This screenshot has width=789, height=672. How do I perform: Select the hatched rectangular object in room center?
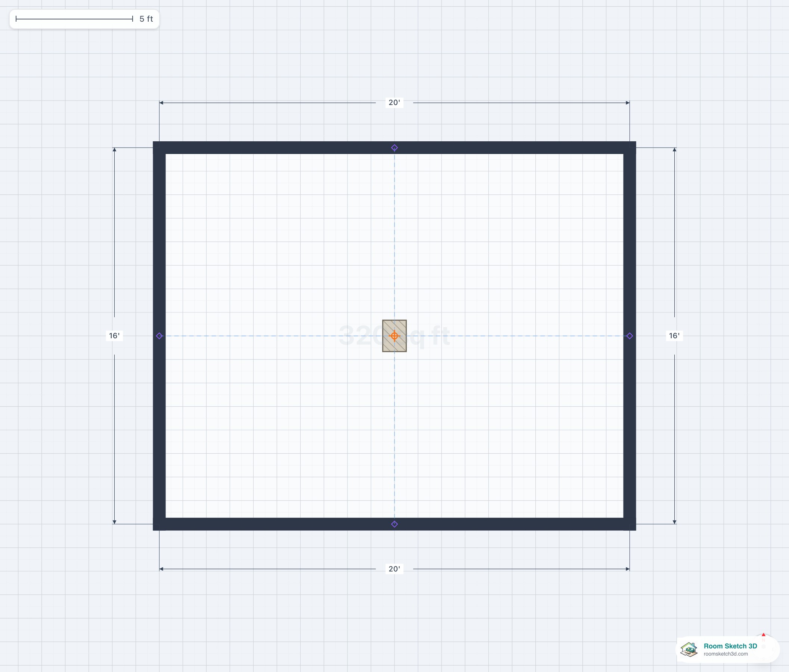(394, 336)
